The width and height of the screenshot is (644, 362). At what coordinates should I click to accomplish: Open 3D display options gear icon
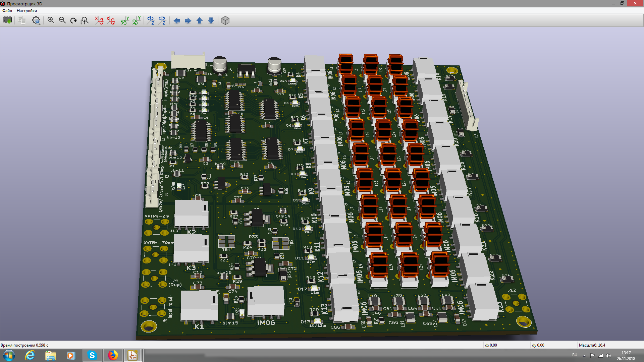[36, 20]
